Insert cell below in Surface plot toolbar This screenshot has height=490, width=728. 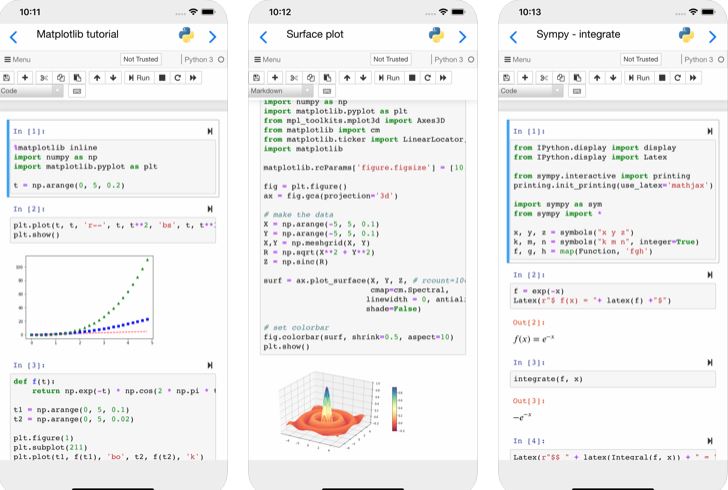pyautogui.click(x=275, y=78)
